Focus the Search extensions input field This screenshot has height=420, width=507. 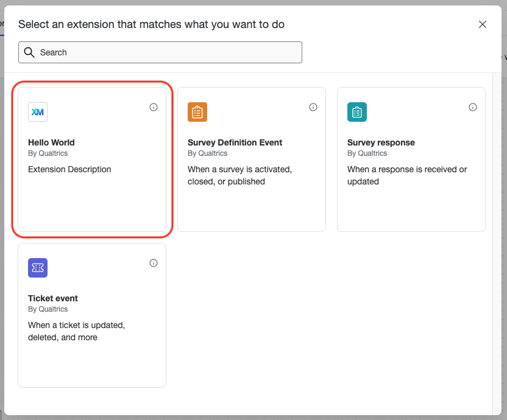(x=160, y=52)
